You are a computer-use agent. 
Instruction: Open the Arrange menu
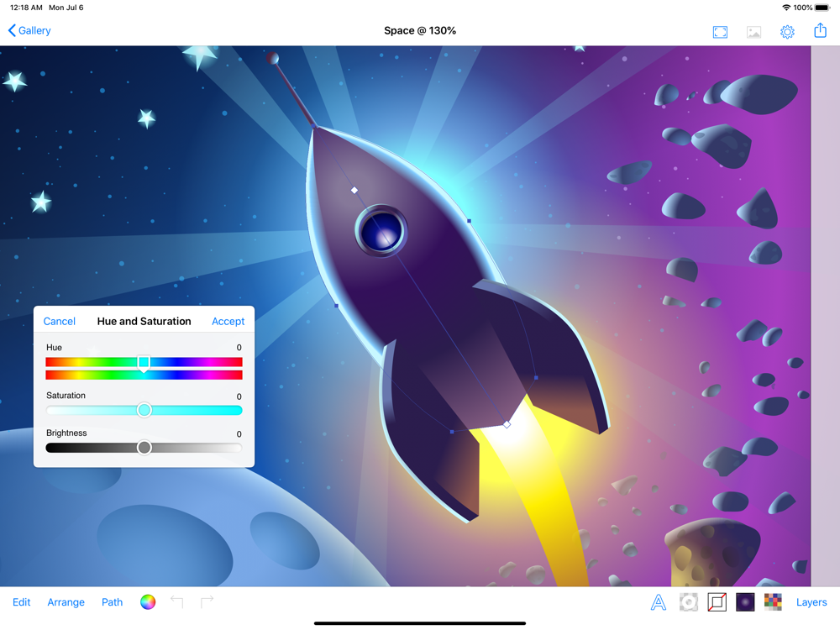[x=66, y=602]
